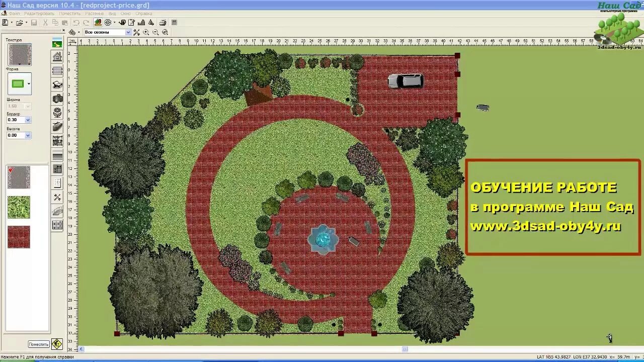Click the yellow worker sign icon

coord(57,344)
